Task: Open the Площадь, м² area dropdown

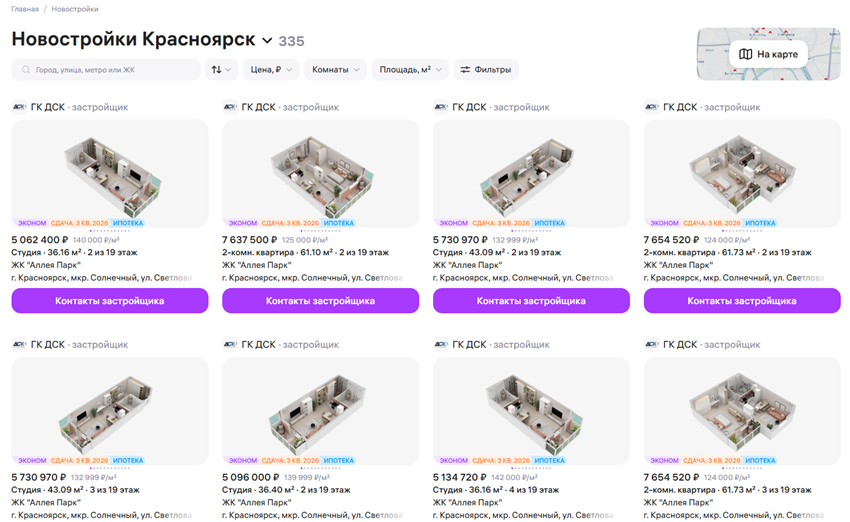Action: click(411, 70)
